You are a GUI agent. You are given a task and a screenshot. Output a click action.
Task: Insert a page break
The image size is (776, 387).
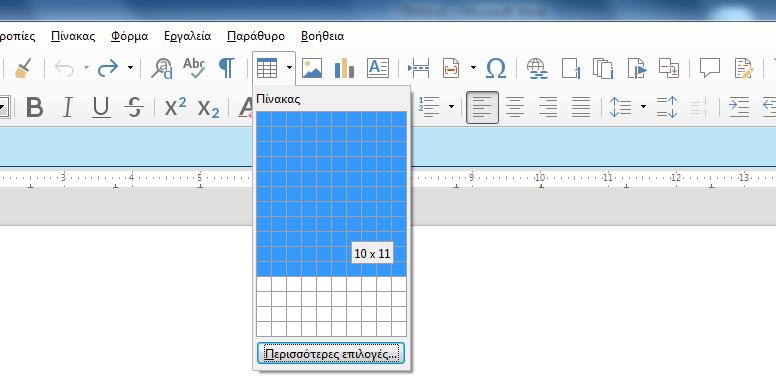click(x=419, y=68)
